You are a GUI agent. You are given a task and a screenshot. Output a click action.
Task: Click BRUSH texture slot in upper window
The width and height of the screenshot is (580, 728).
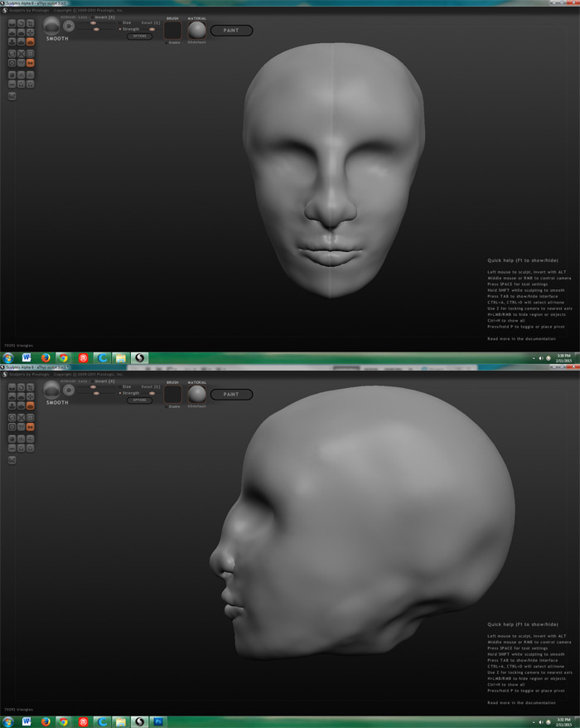(172, 30)
